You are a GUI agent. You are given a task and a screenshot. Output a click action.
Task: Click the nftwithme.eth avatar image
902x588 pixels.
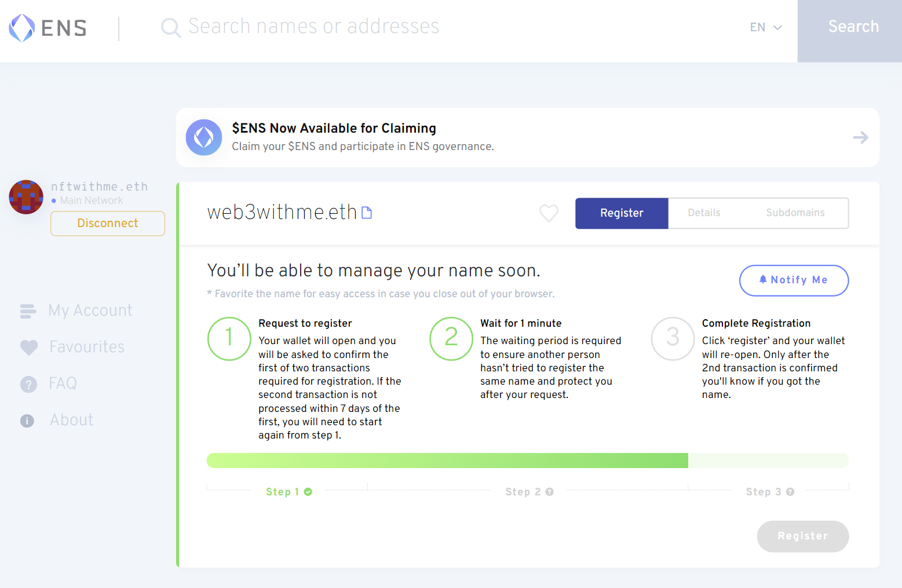[26, 197]
